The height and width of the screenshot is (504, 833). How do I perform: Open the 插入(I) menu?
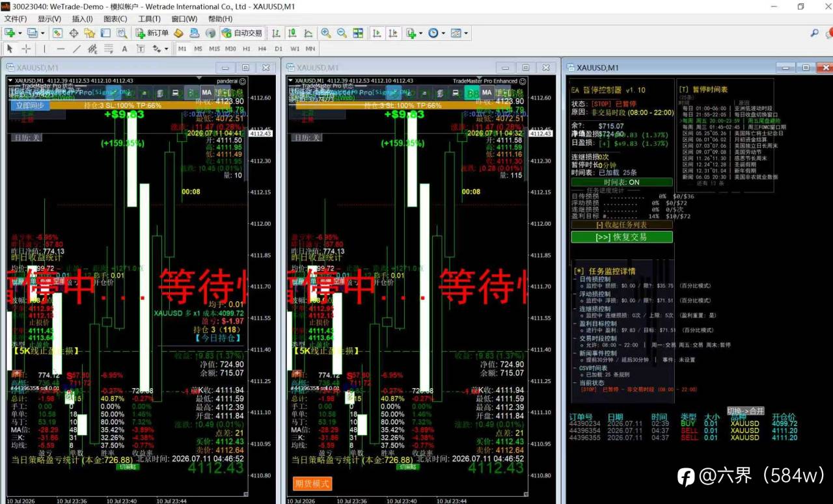tap(82, 19)
